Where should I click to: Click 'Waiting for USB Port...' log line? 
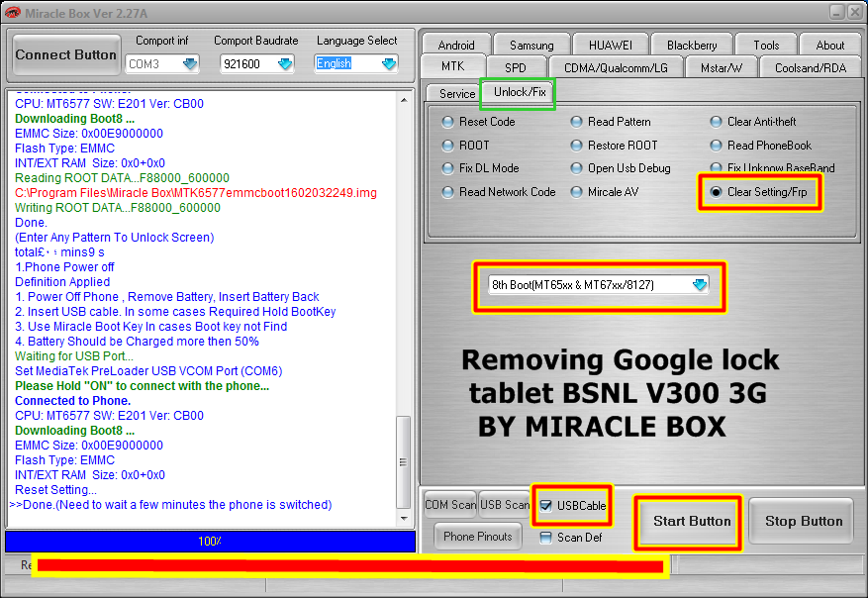(73, 356)
